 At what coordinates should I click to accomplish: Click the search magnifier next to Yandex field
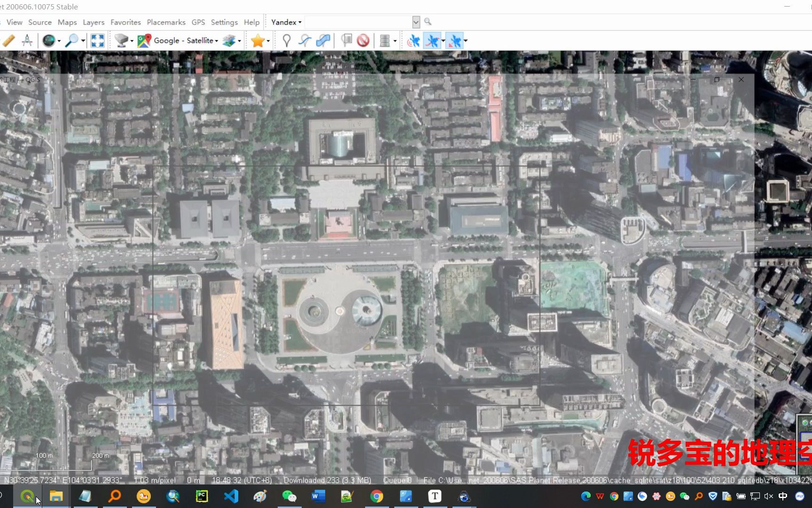428,22
